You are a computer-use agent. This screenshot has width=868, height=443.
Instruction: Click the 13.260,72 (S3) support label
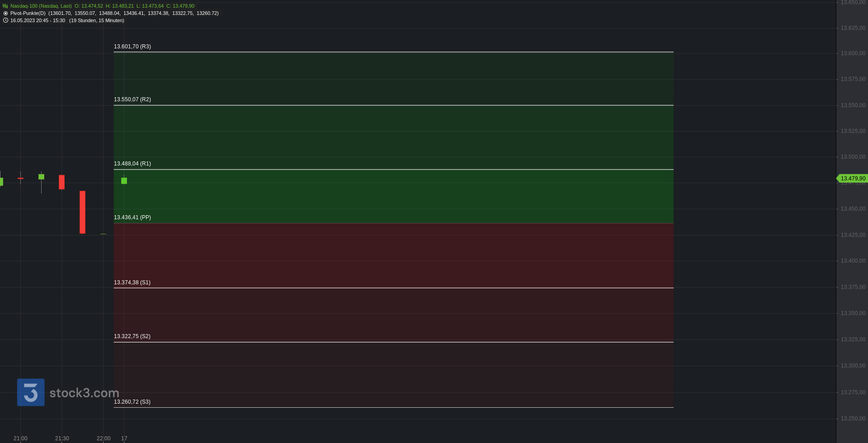[132, 402]
